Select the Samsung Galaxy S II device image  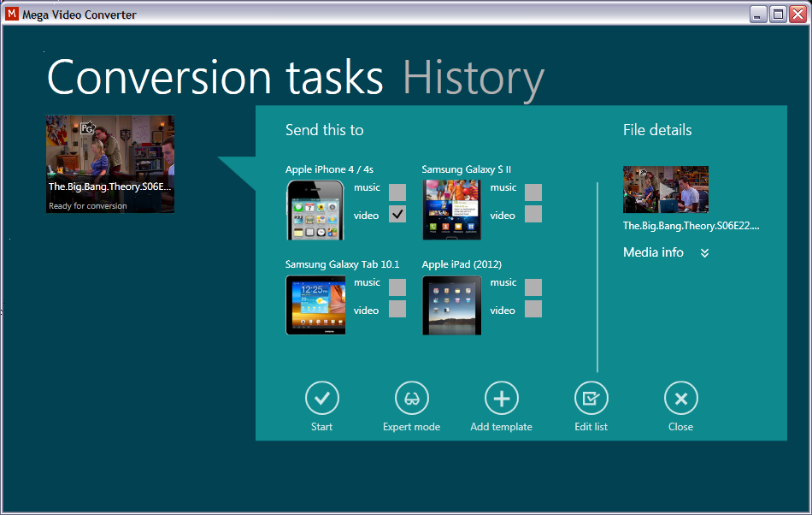(x=451, y=210)
